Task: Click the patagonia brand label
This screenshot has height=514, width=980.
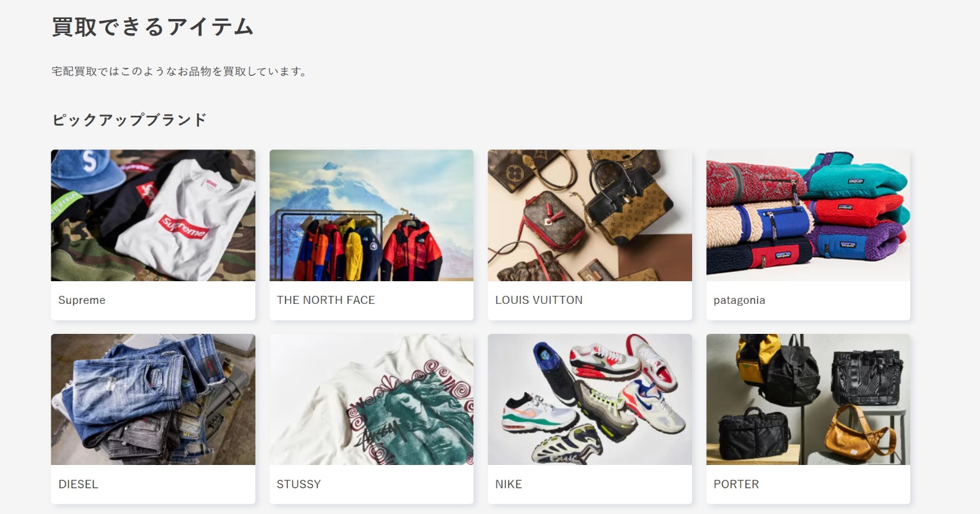Action: 739,300
